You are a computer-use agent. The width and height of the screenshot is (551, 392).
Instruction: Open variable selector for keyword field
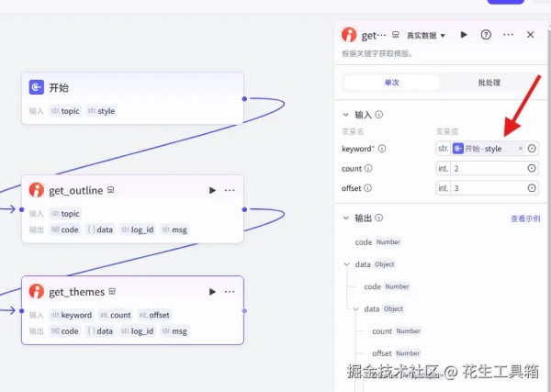click(x=532, y=149)
